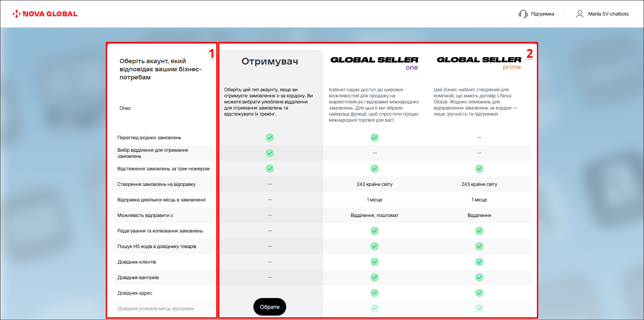Click Seller Prime checkmark for Редагування та копіювання
This screenshot has height=320, width=644.
pos(479,231)
